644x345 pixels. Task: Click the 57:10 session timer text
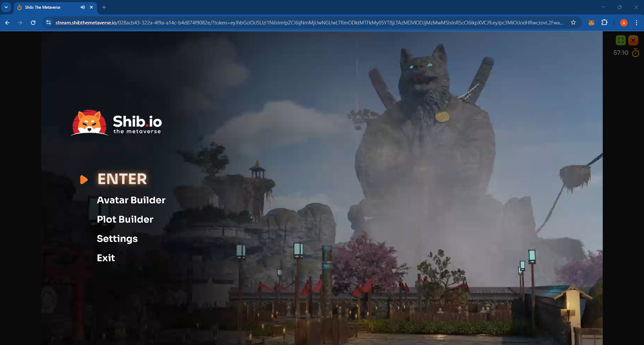(x=621, y=53)
